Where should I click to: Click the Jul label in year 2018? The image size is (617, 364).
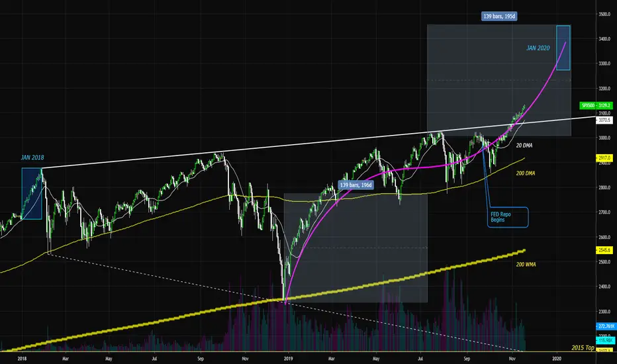154,359
